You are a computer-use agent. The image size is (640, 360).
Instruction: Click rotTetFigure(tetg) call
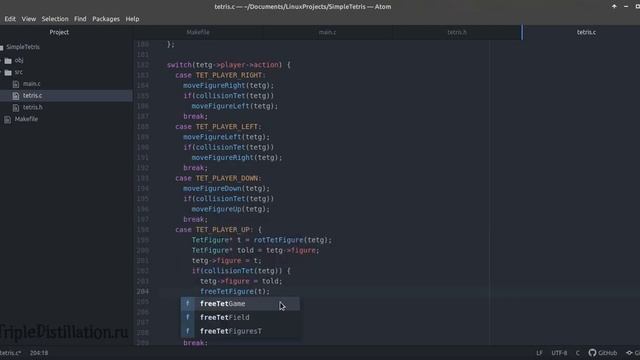(x=293, y=240)
